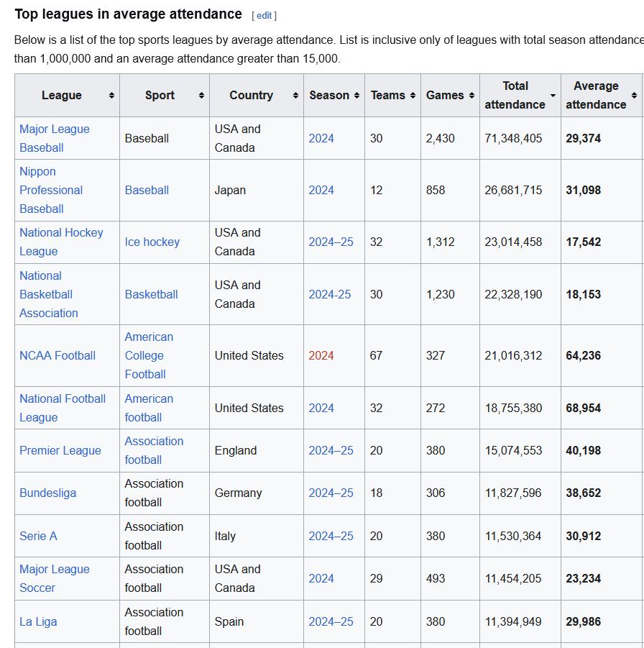The image size is (644, 648).
Task: Select the 67 teams cell
Action: tap(392, 355)
